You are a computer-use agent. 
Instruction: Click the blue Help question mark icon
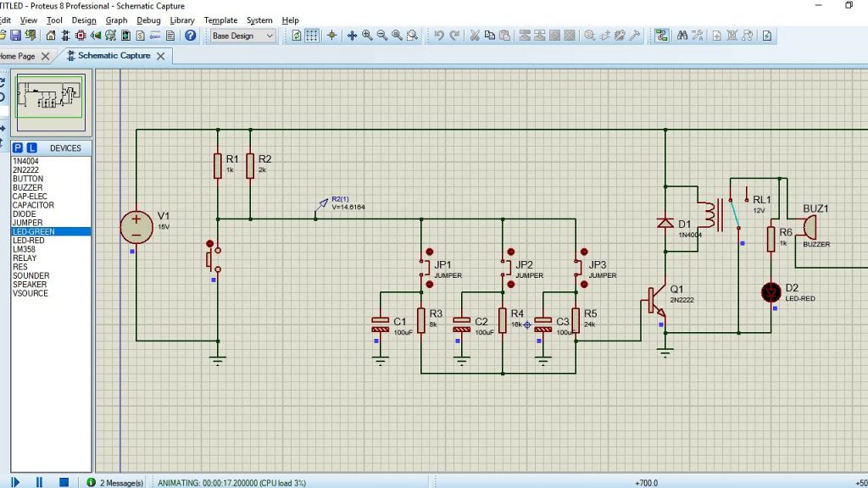coord(190,36)
